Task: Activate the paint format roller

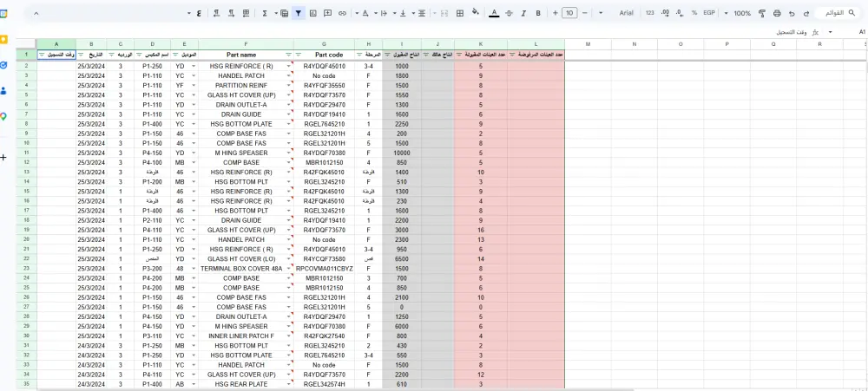Action: (x=762, y=13)
